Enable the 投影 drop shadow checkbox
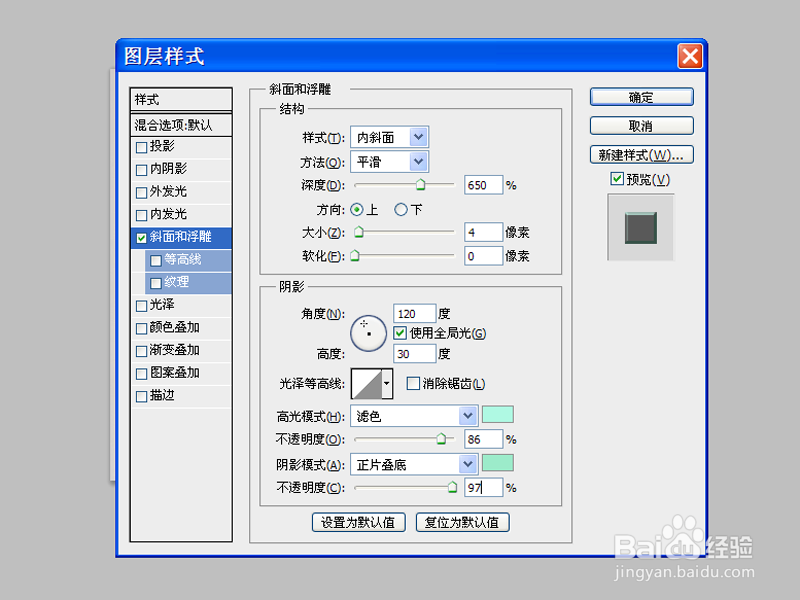800x600 pixels. click(x=141, y=147)
